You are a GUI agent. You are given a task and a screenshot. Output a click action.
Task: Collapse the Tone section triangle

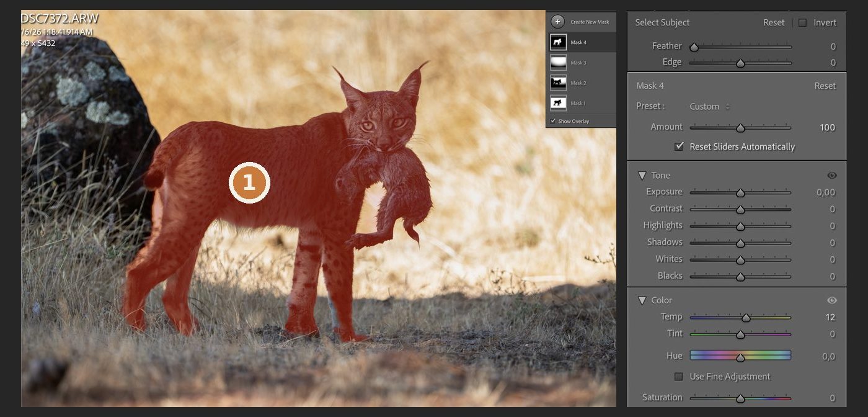point(642,176)
